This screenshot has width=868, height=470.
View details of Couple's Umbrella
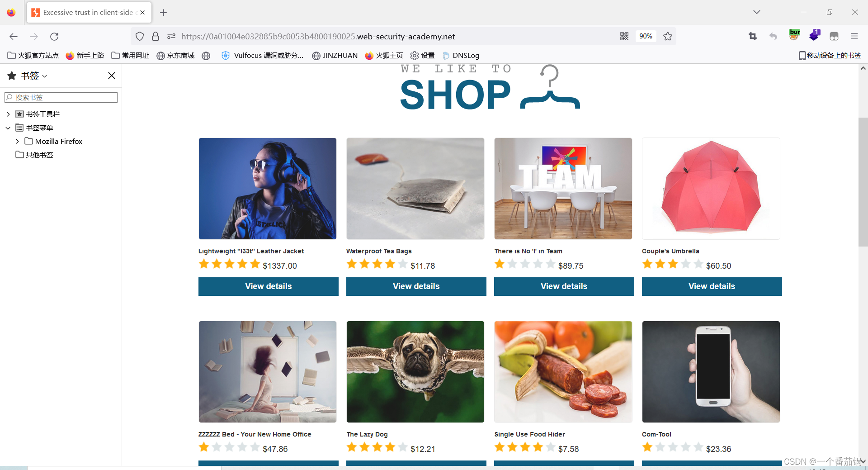tap(712, 286)
